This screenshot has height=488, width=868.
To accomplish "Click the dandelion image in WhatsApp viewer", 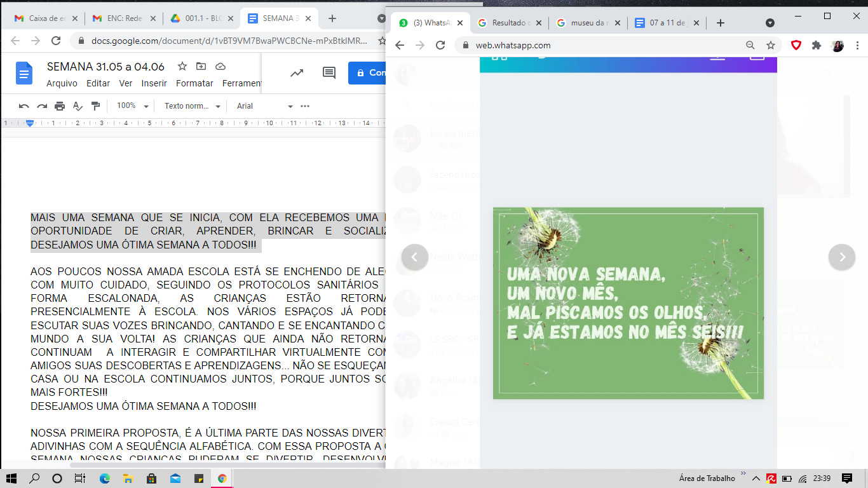I will [x=628, y=303].
